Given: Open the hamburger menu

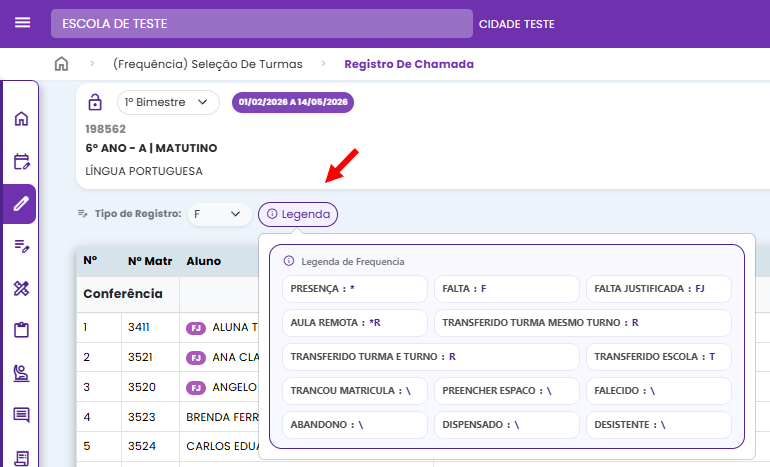Looking at the screenshot, I should (x=23, y=23).
